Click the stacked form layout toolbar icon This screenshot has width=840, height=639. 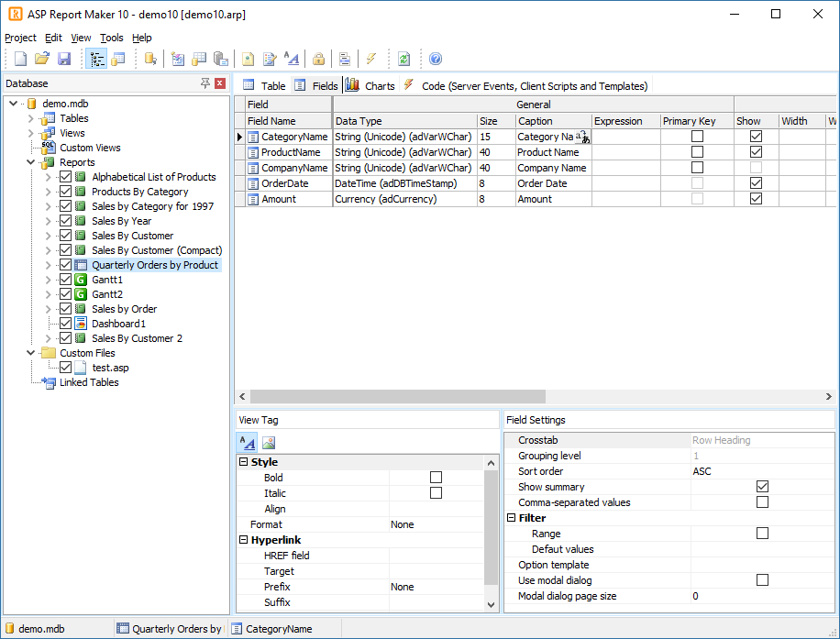click(x=345, y=59)
